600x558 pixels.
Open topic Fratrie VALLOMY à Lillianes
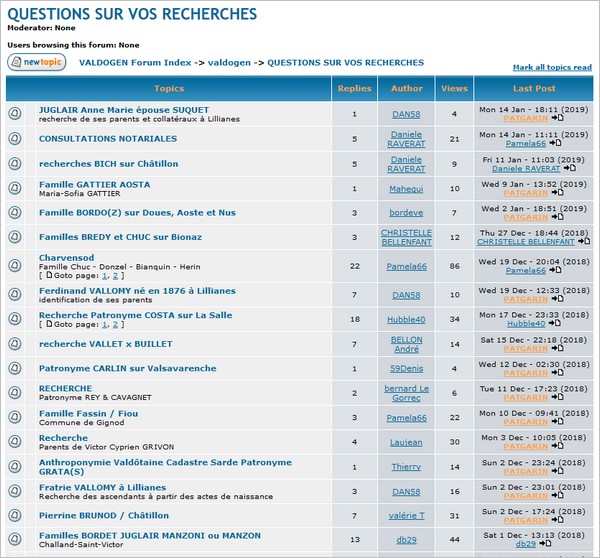103,488
